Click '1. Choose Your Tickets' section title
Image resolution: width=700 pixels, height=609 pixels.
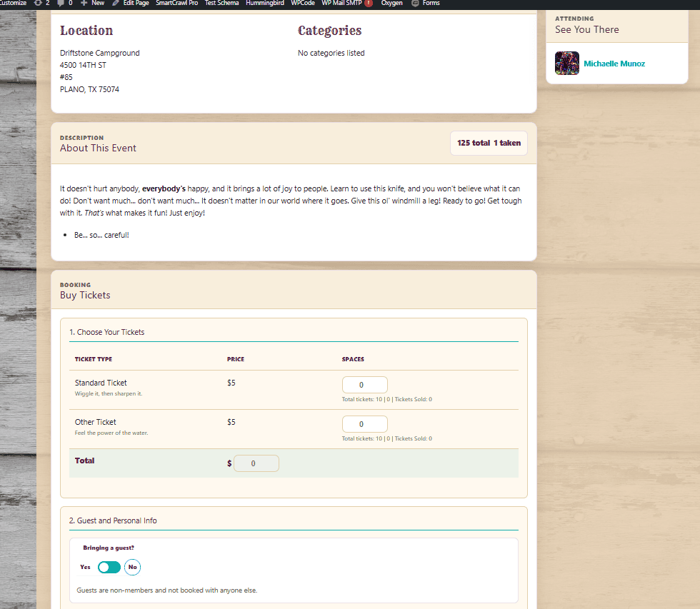[x=106, y=332]
